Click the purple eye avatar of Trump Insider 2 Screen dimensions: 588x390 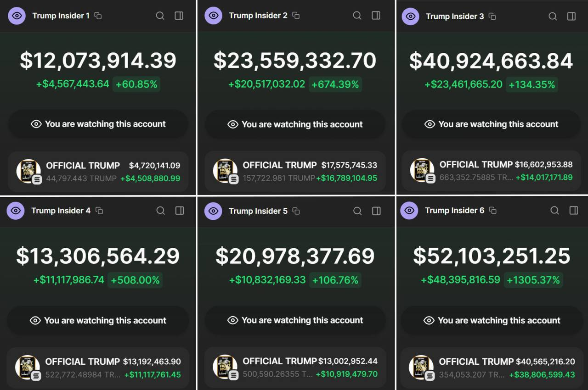click(213, 16)
